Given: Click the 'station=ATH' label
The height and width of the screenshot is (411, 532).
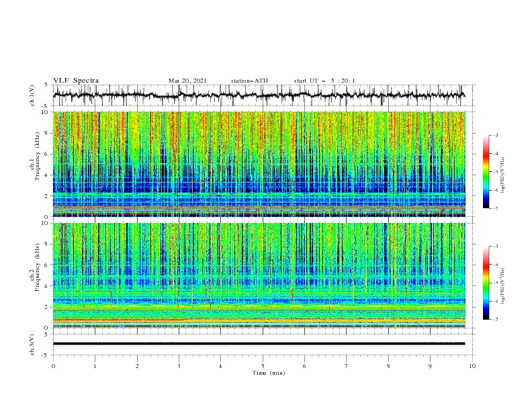Looking at the screenshot, I should (249, 81).
